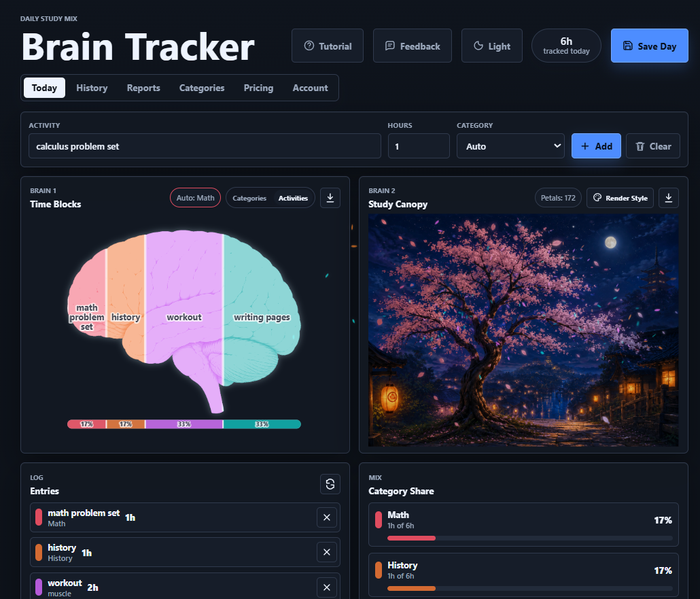Click the Math category share progress bar
Image resolution: width=700 pixels, height=599 pixels.
[x=530, y=538]
